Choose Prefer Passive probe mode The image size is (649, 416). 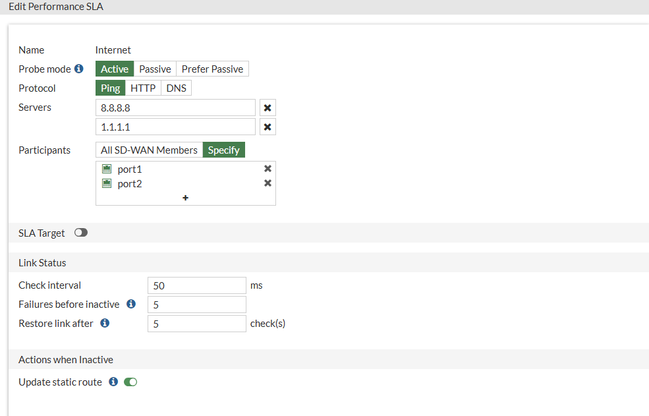click(x=212, y=69)
